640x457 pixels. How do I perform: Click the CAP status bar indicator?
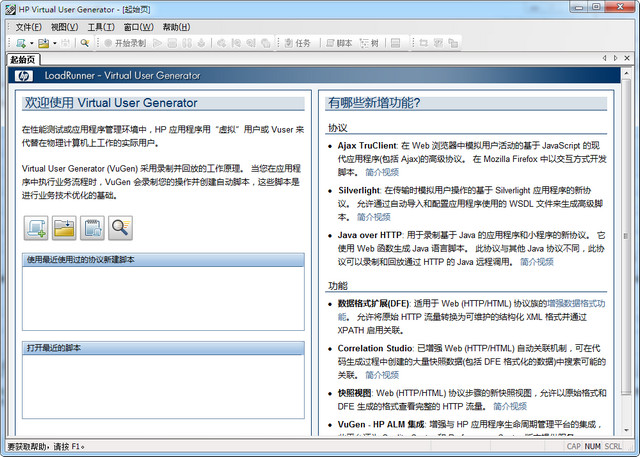click(x=573, y=446)
